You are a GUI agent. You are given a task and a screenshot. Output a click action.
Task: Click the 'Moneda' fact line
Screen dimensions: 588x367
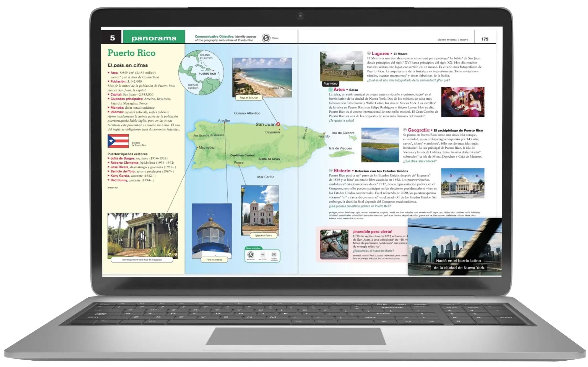click(x=131, y=108)
